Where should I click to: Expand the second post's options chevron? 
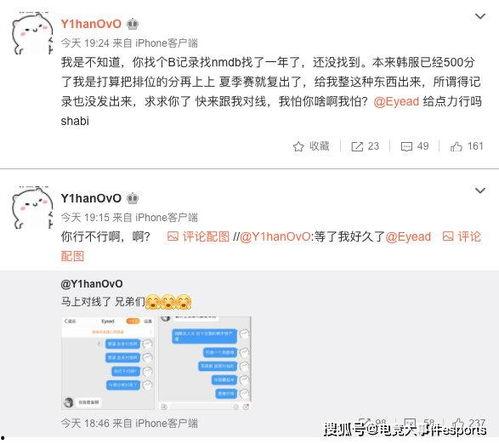pos(480,190)
